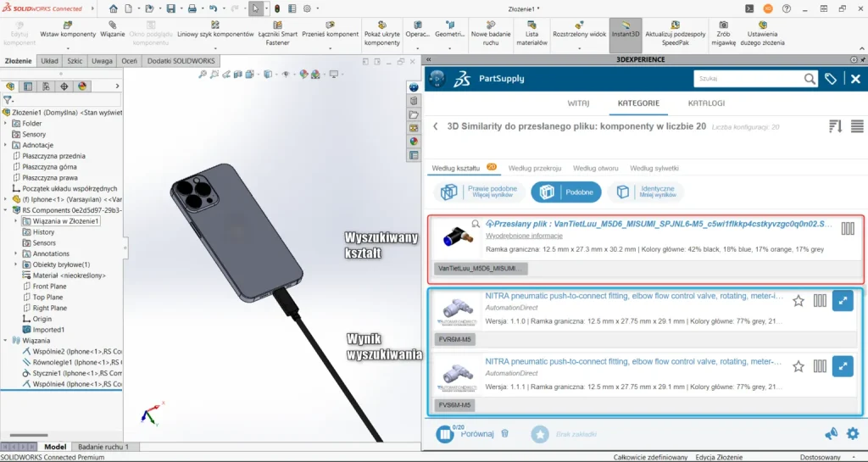Click the list view lines icon

pyautogui.click(x=857, y=126)
